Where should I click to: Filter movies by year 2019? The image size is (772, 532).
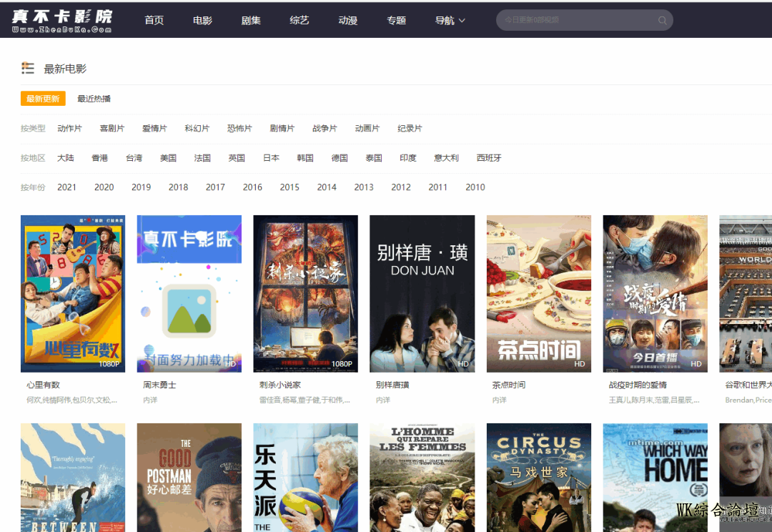point(142,187)
